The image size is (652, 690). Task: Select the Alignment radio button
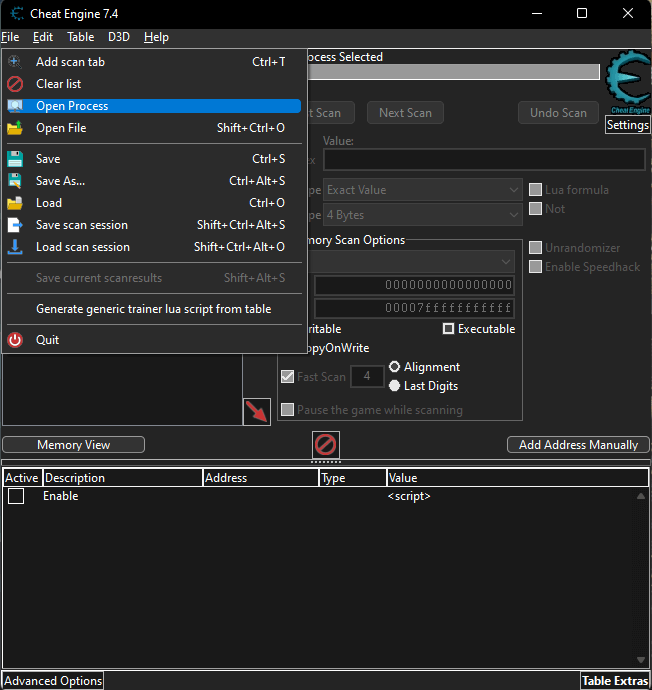[395, 367]
